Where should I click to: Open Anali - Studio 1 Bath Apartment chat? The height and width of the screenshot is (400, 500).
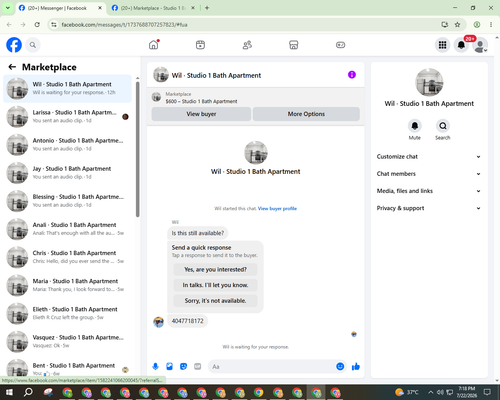point(68,229)
